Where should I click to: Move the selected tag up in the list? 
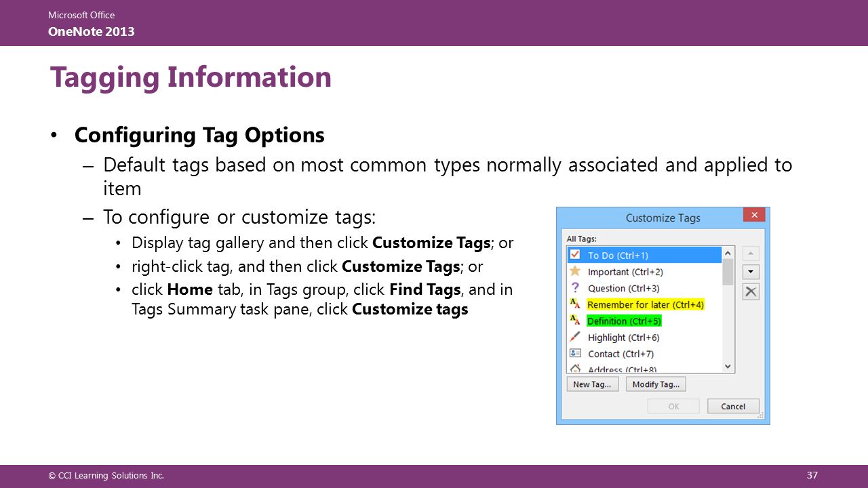pos(751,253)
